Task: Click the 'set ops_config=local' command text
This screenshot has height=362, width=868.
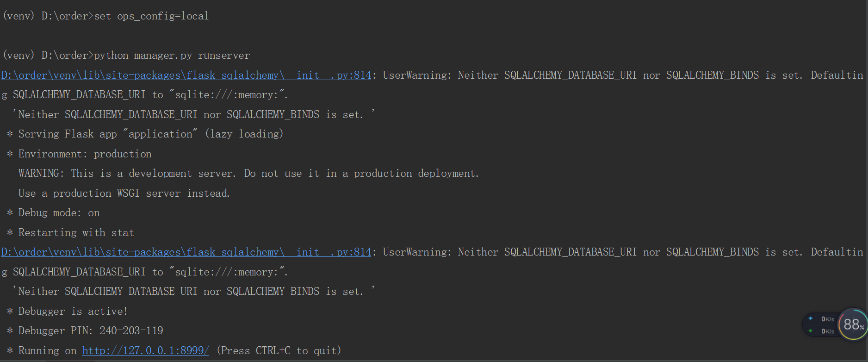Action: pos(151,16)
